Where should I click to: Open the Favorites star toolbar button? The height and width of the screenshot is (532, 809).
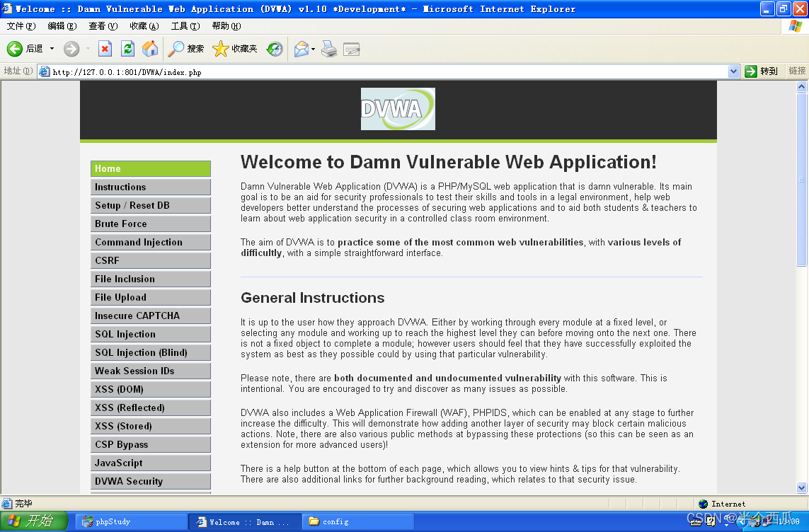(235, 49)
